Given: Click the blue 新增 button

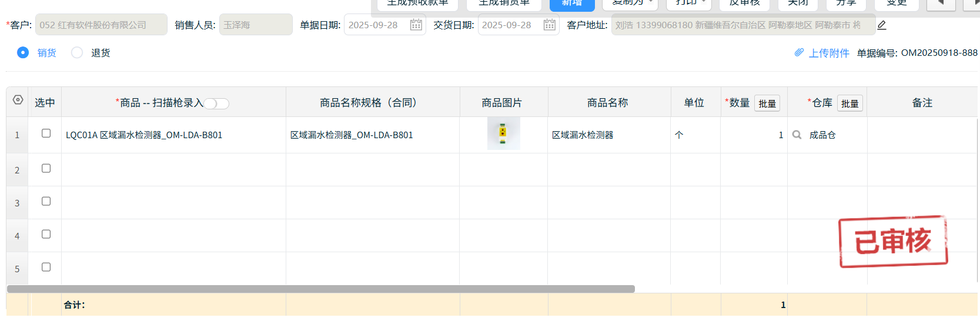Looking at the screenshot, I should coord(571,4).
